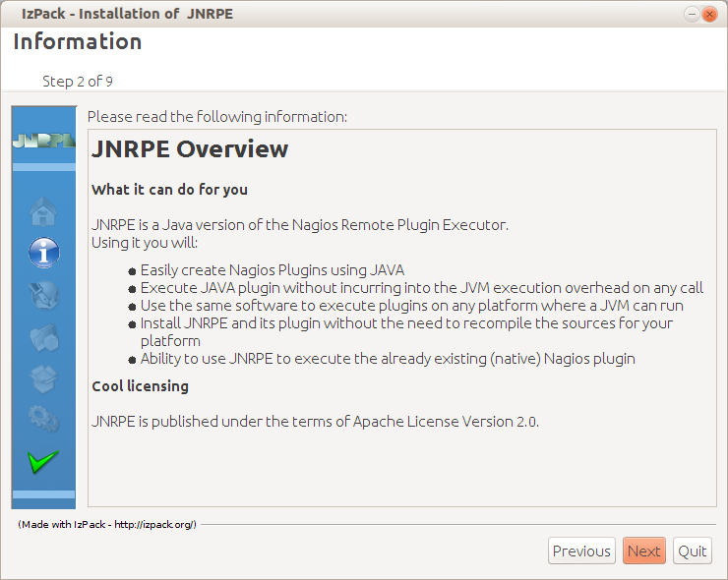Continue with the Next button

644,551
